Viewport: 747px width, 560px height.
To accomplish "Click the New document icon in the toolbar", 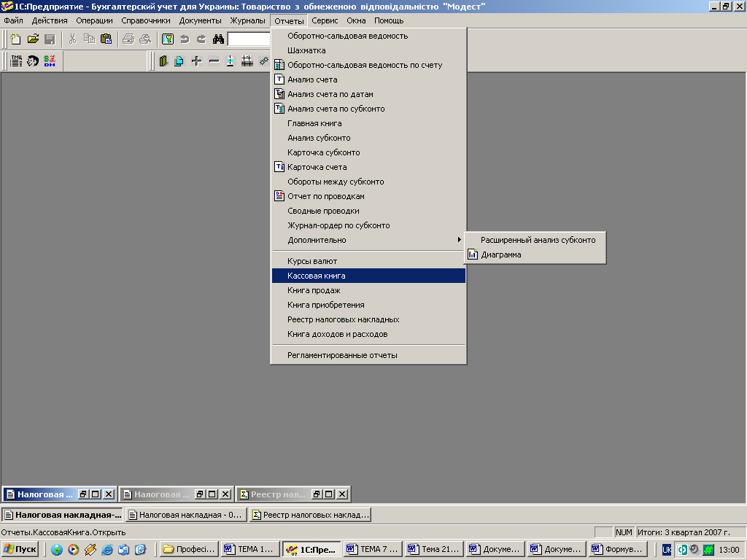I will click(16, 39).
